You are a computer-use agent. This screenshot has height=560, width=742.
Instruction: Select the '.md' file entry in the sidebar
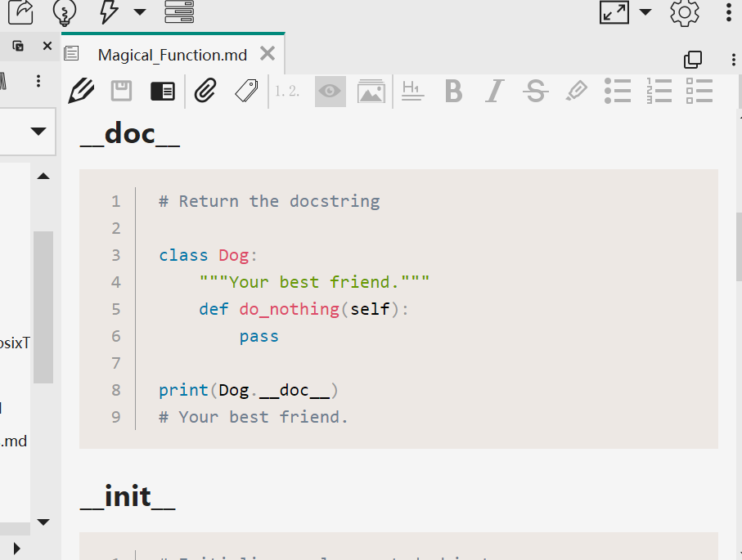click(14, 441)
